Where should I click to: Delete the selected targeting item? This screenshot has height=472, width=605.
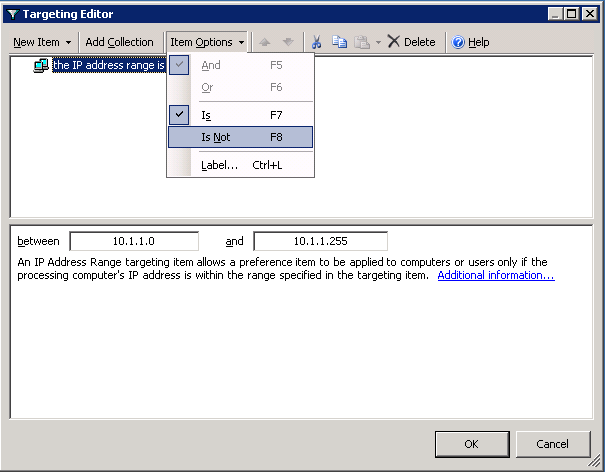click(411, 42)
